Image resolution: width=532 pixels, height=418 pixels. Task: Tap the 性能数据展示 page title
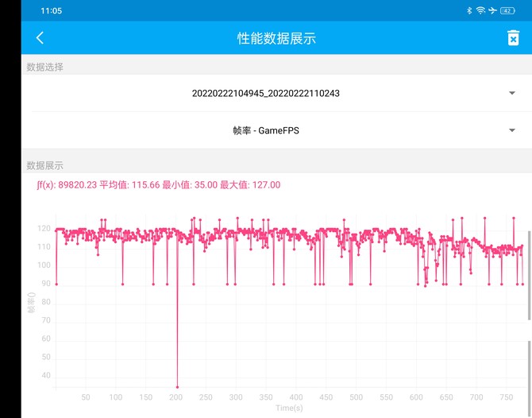[265, 38]
